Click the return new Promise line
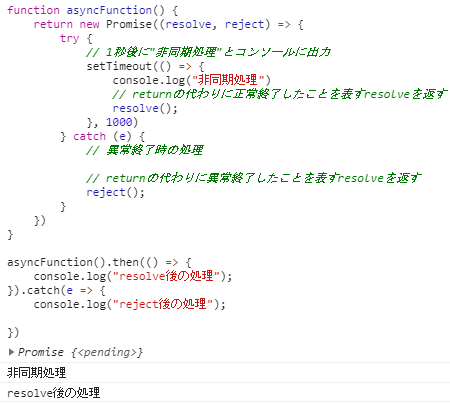Viewport: 450px width, 403px height. click(168, 24)
